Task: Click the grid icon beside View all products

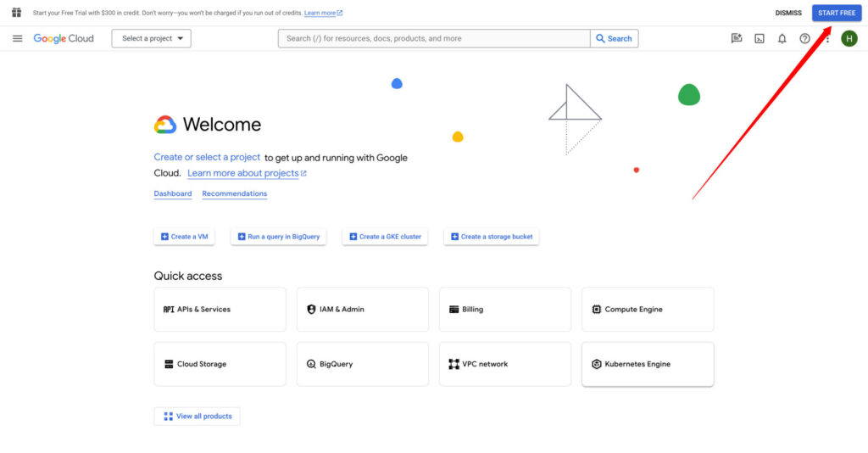Action: 169,416
